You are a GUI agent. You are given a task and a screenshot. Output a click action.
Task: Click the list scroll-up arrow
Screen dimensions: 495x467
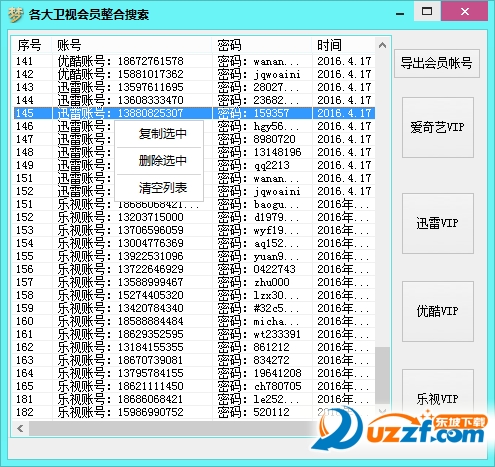pos(382,45)
